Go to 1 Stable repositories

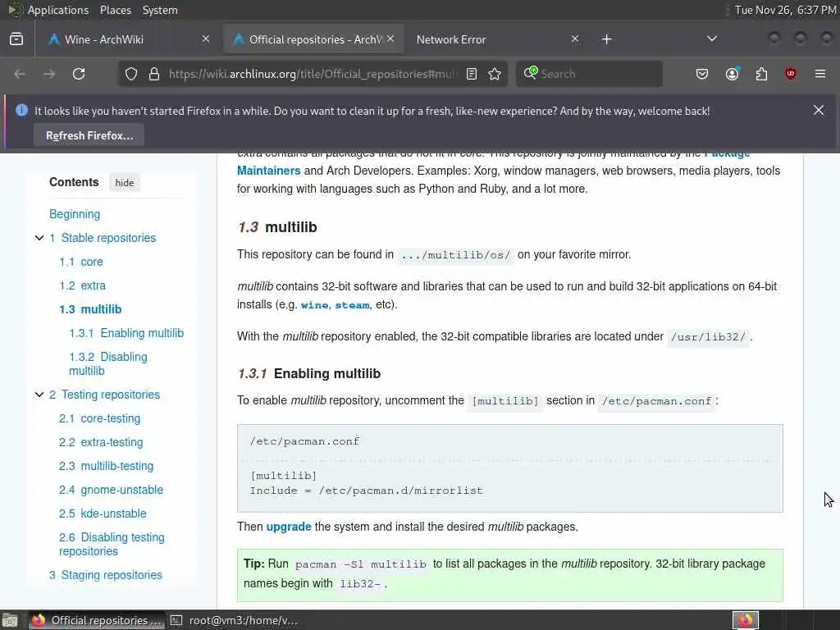103,237
